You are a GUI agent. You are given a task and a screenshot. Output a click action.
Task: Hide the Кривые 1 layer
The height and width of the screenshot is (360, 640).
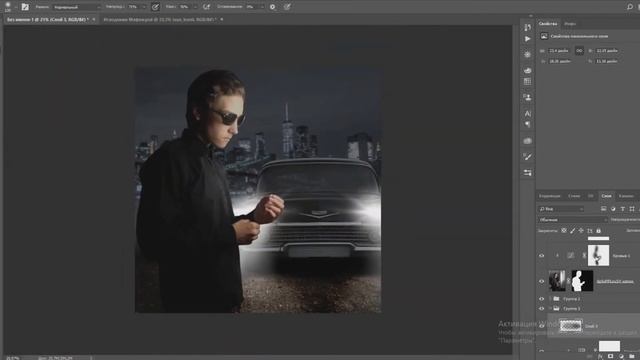click(542, 256)
